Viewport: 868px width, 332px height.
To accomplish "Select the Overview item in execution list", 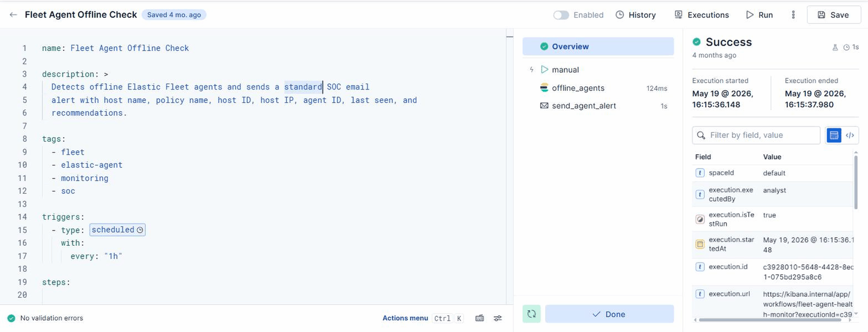I will tap(598, 47).
